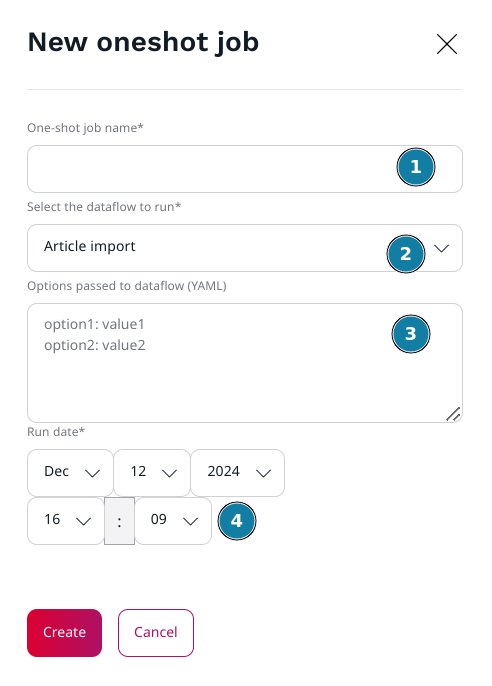
Task: Click the "One-shot job name*" label
Action: (85, 128)
